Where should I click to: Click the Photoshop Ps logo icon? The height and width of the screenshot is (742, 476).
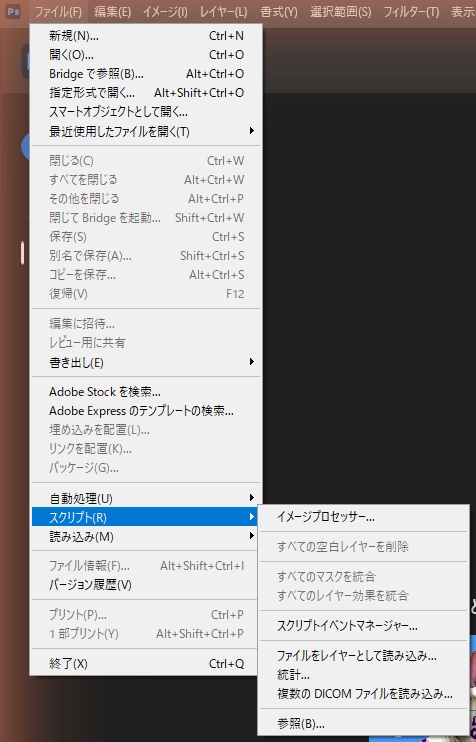click(13, 11)
